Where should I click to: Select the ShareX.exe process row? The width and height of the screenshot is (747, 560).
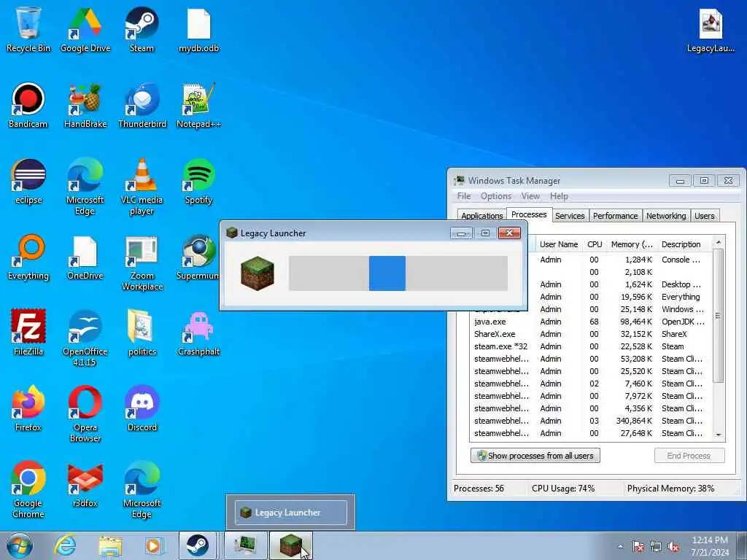click(x=591, y=334)
